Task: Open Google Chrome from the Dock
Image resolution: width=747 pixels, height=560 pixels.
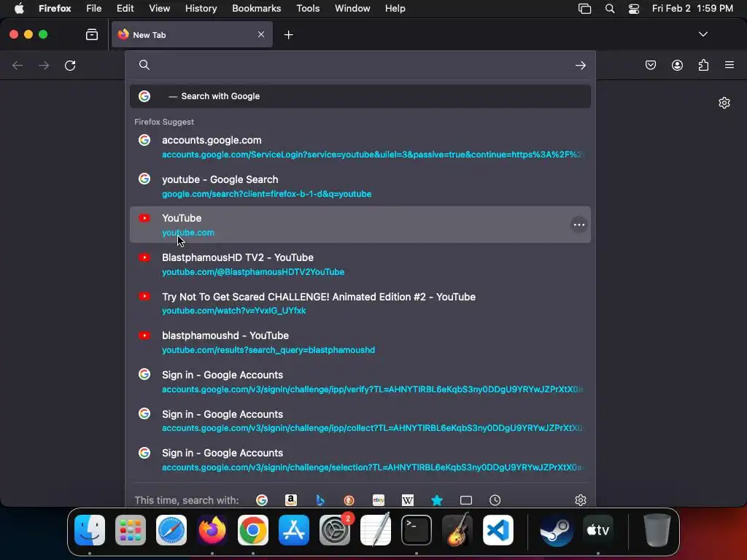Action: 253,530
